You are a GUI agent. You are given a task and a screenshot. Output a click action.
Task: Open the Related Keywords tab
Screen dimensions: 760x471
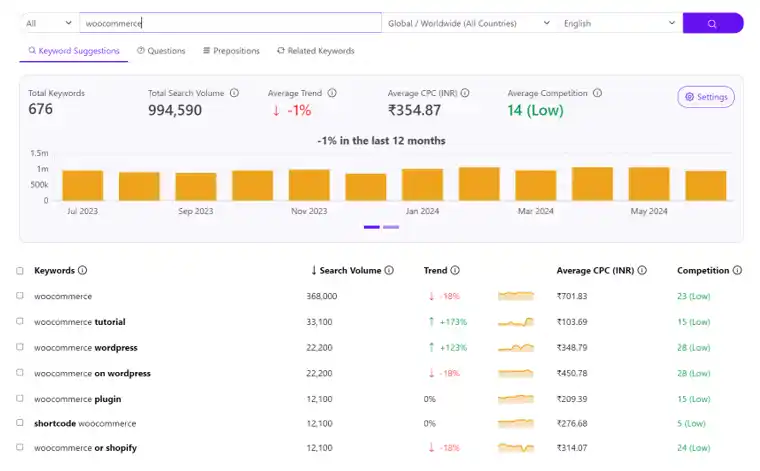click(x=315, y=51)
